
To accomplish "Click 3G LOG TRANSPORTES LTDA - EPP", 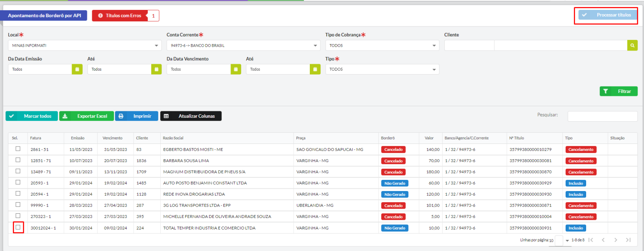I will pyautogui.click(x=197, y=206).
